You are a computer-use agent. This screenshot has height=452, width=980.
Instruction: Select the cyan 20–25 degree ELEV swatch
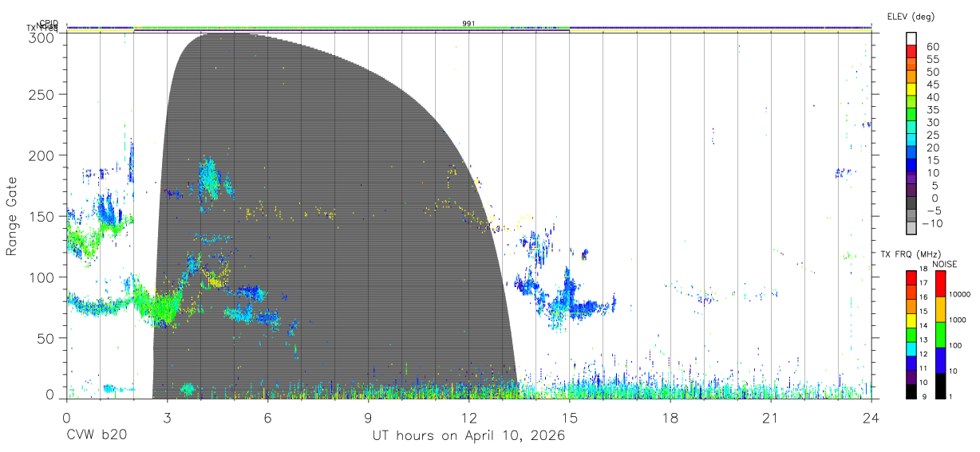click(912, 140)
